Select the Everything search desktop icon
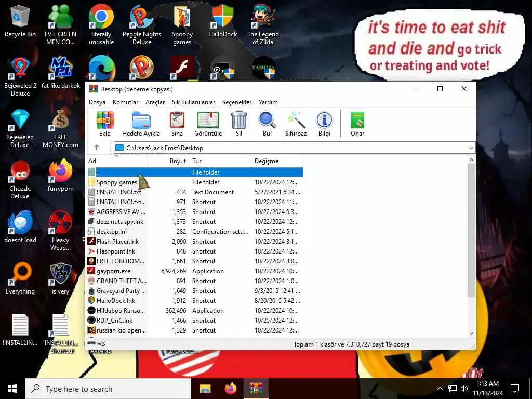The image size is (532, 399). tap(20, 278)
